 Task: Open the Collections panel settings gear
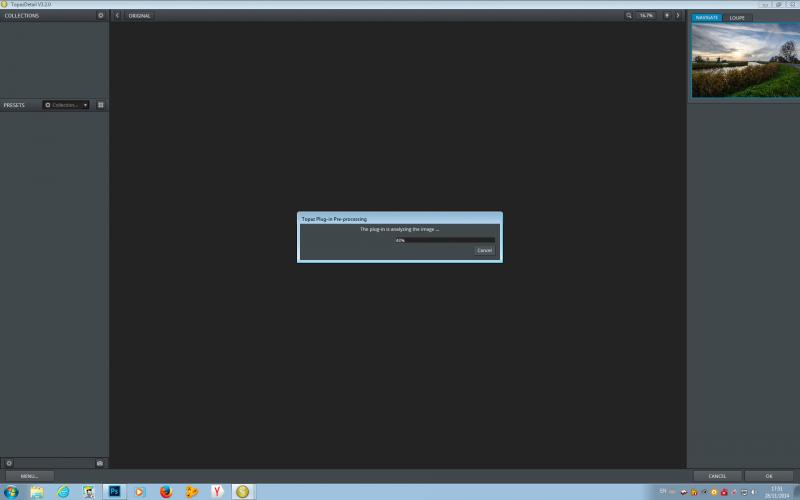[x=101, y=15]
